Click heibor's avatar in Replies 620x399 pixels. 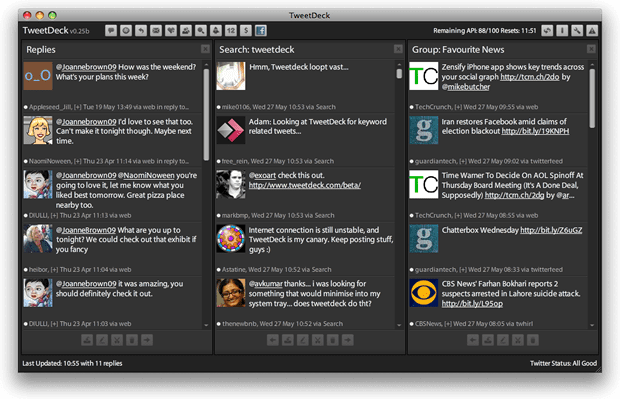tap(38, 238)
